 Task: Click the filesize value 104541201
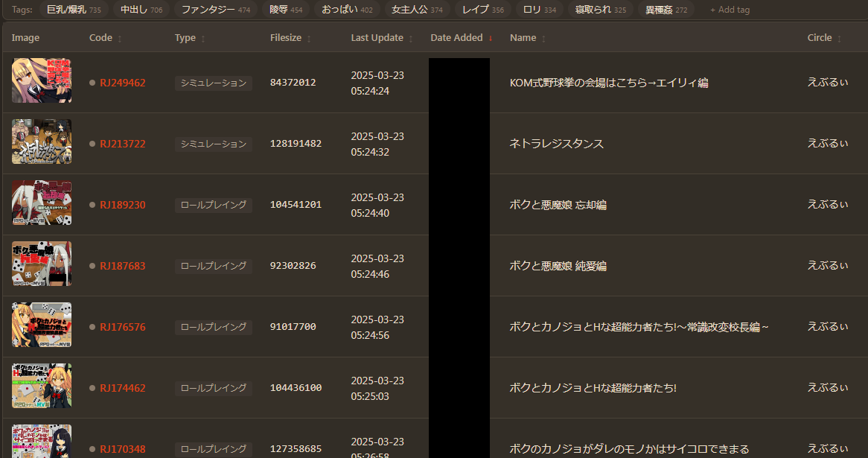(x=296, y=204)
